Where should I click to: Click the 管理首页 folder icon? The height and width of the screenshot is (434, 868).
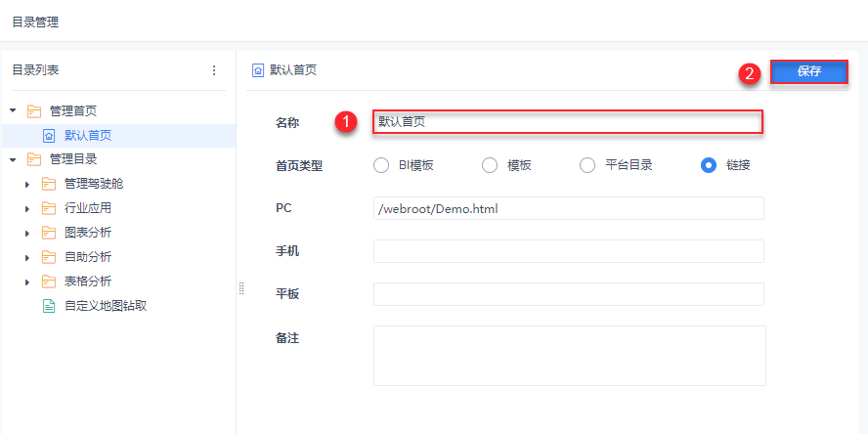pos(34,110)
